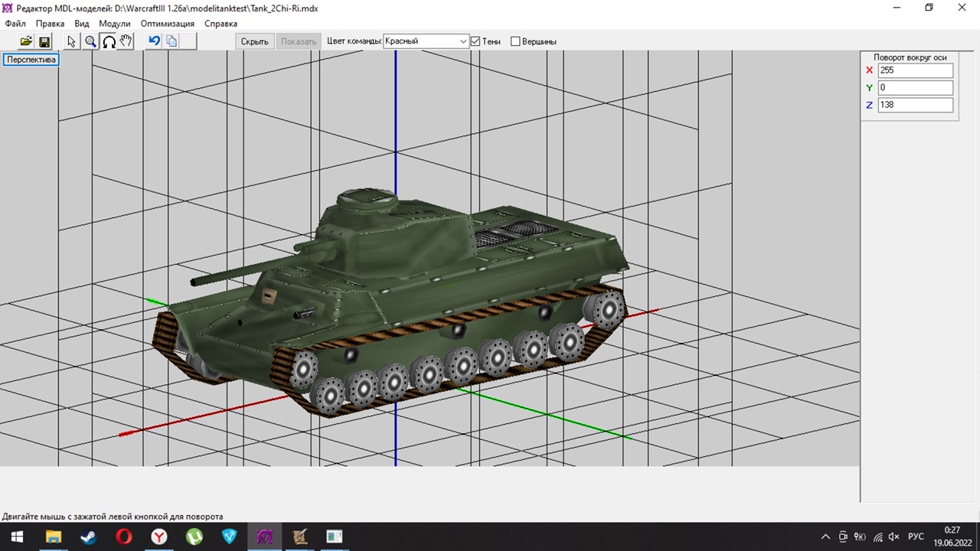Click the Перспектива view button
The image size is (980, 551).
point(31,60)
